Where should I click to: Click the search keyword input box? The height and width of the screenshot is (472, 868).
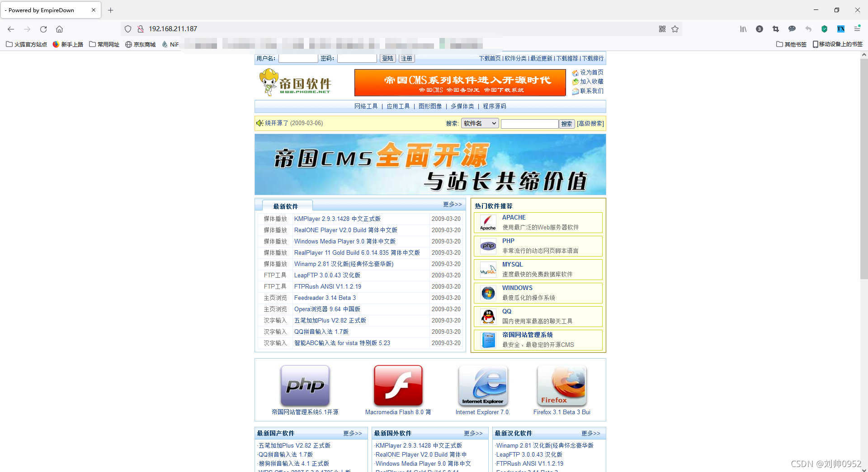(529, 124)
